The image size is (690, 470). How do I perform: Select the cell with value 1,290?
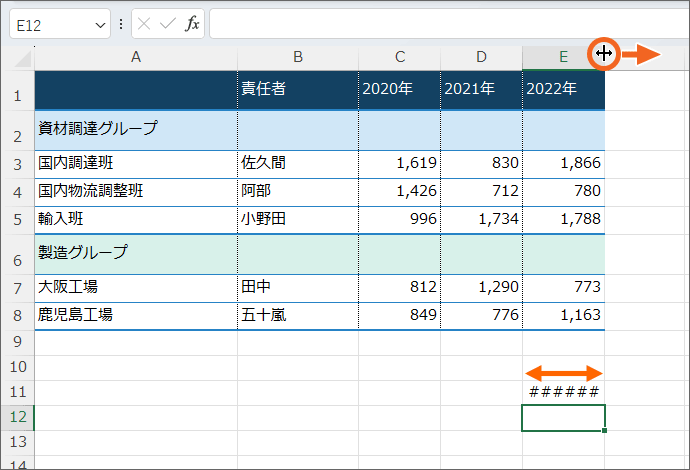pyautogui.click(x=481, y=288)
